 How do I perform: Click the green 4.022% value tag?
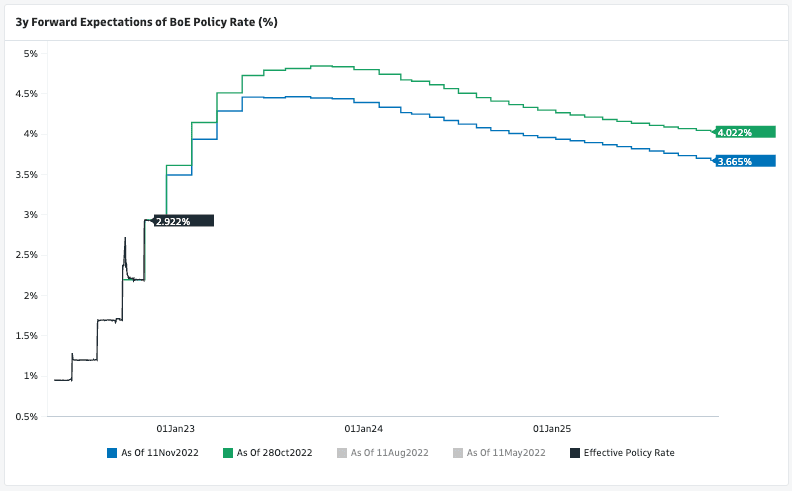[x=746, y=132]
